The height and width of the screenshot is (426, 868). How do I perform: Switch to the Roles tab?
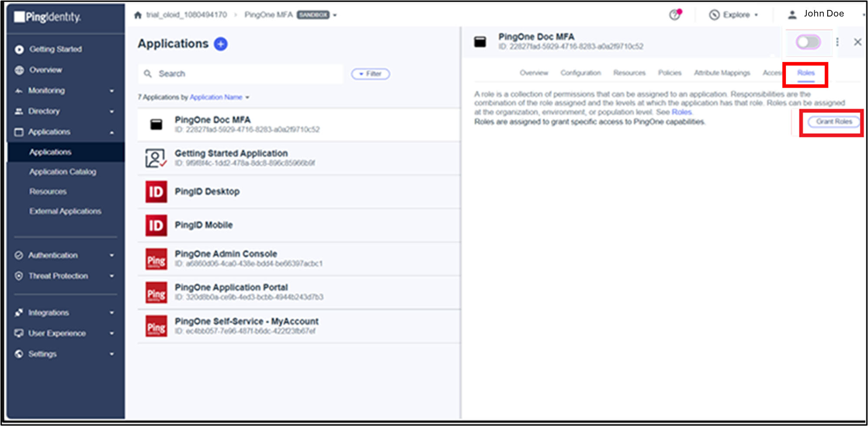point(806,73)
